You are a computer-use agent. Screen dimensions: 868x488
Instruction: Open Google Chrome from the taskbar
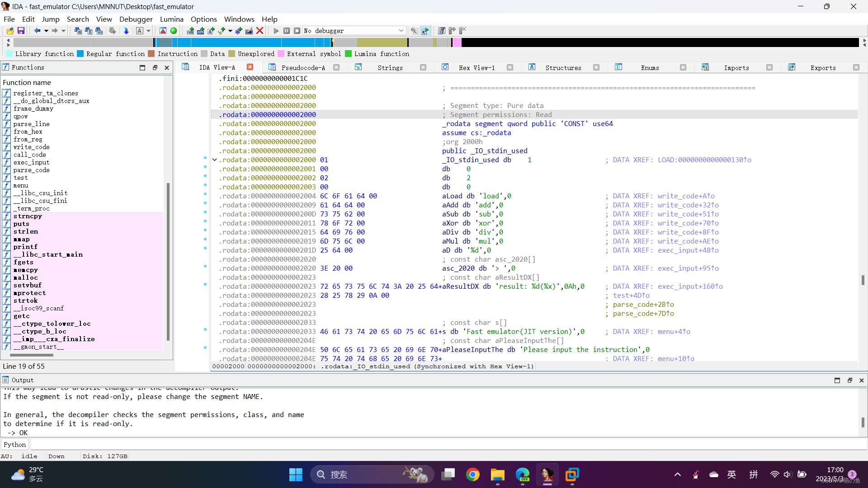tap(473, 474)
